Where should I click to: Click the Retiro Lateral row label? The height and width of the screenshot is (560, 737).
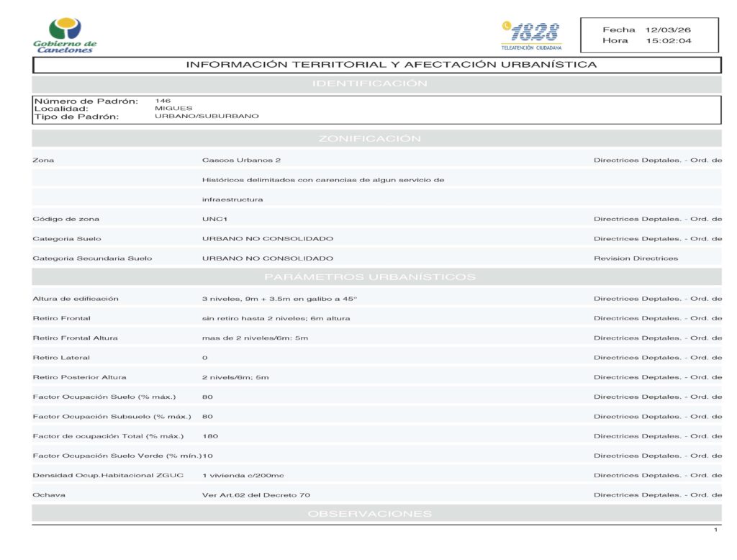point(61,357)
